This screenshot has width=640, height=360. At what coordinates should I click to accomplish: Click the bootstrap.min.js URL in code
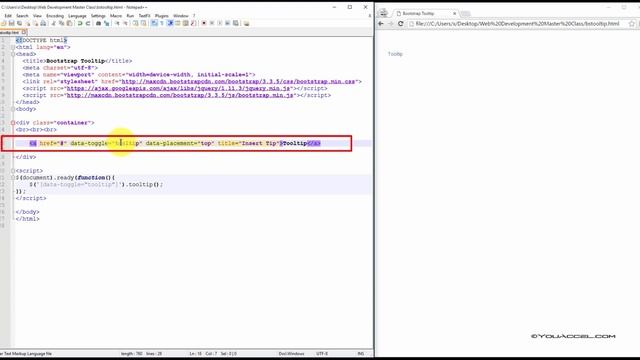coord(180,95)
